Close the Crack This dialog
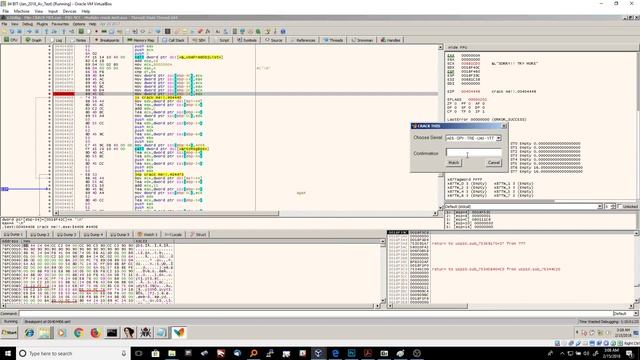640x360 pixels. tap(504, 126)
